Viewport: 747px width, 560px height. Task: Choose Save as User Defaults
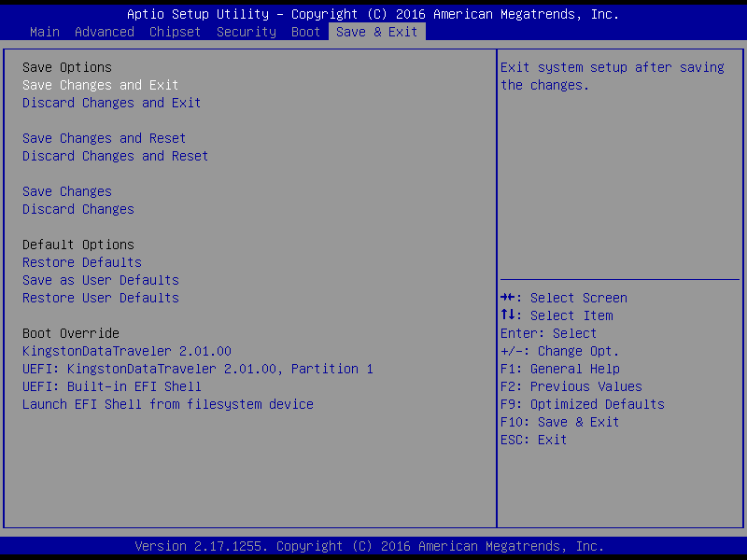101,280
